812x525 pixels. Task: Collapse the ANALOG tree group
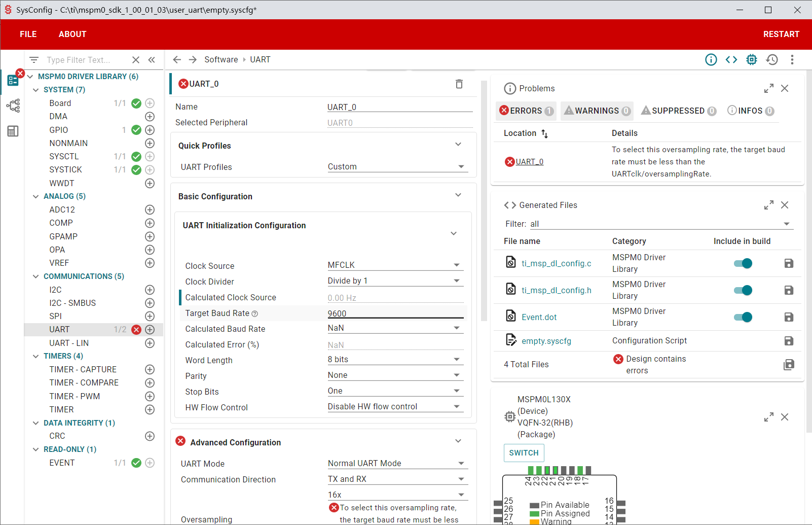point(35,196)
